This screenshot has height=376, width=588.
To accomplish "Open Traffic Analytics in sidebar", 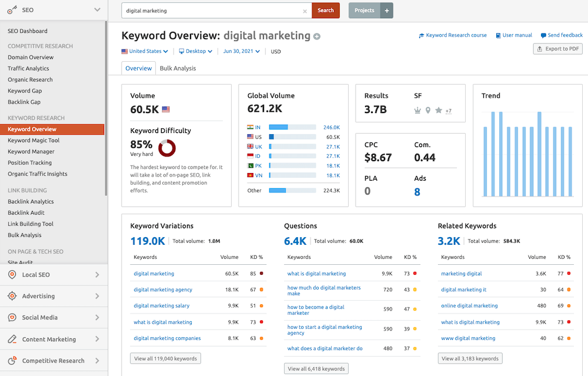I will tap(28, 69).
